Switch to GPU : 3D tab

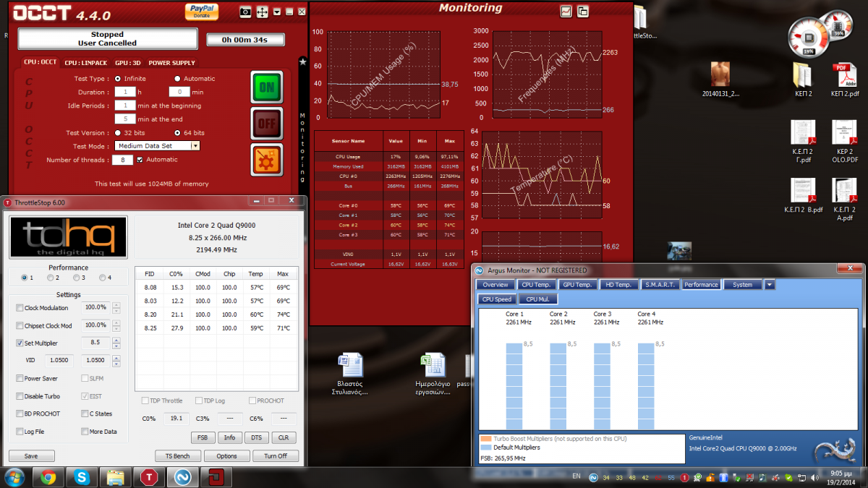[x=127, y=63]
